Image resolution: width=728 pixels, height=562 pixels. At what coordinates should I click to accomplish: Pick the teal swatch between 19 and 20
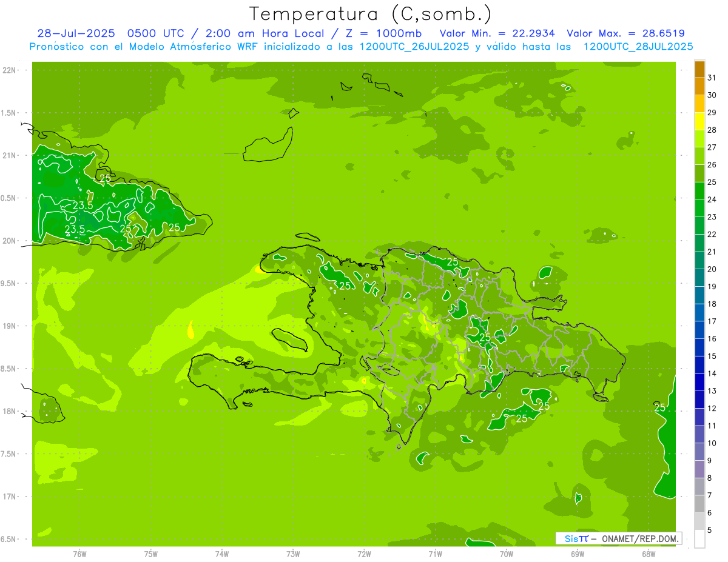(699, 278)
